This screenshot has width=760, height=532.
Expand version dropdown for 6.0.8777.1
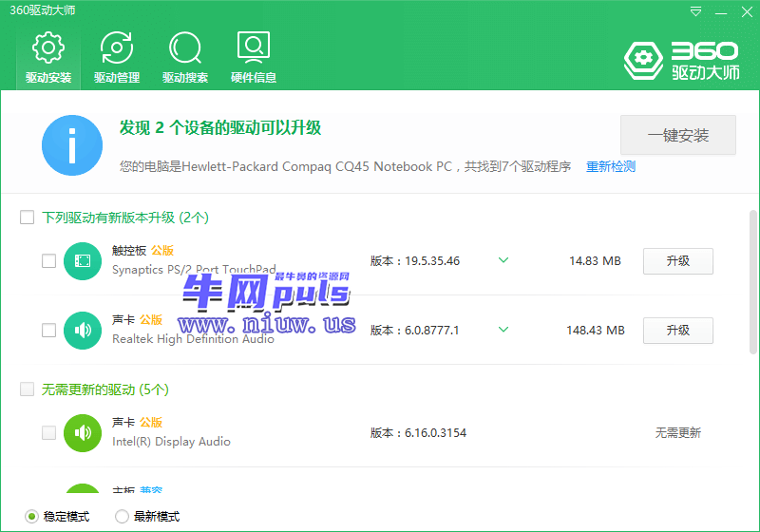(x=503, y=330)
